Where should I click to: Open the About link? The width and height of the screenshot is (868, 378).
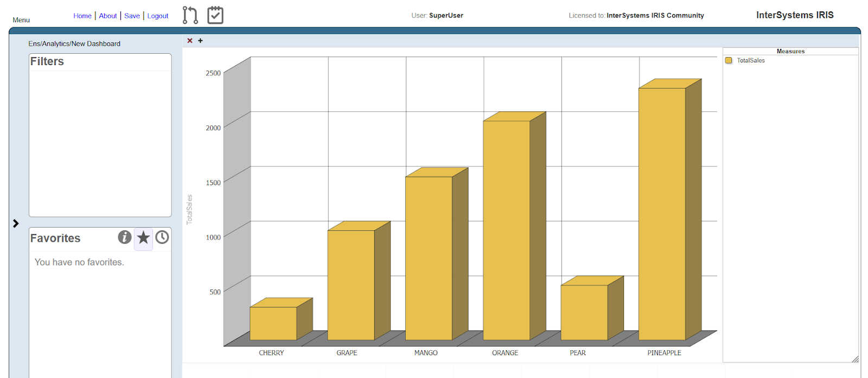coord(108,16)
